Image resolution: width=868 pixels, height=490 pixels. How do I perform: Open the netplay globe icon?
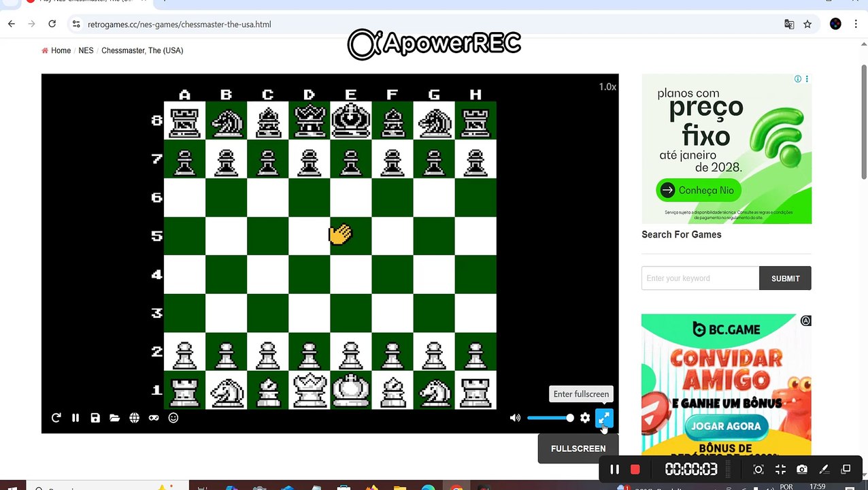coord(134,418)
